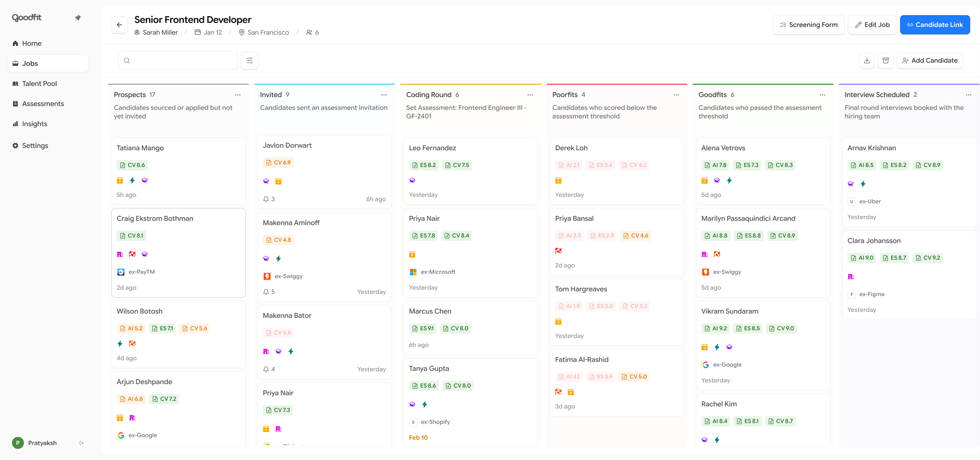Click the graduation cap icon on Tatiana Mango card
Image resolution: width=980 pixels, height=460 pixels.
145,180
